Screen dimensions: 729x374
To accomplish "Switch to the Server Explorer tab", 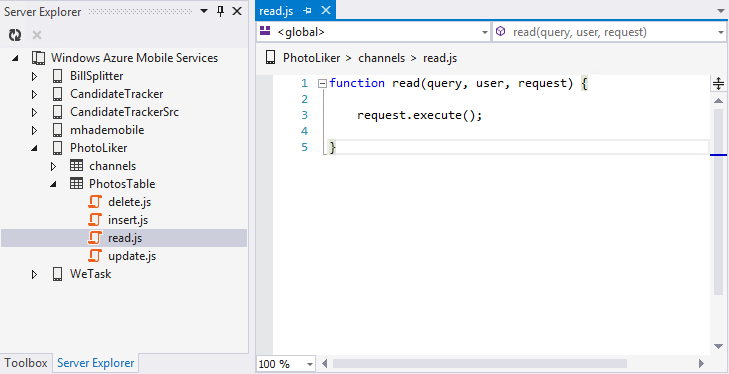I will (96, 363).
